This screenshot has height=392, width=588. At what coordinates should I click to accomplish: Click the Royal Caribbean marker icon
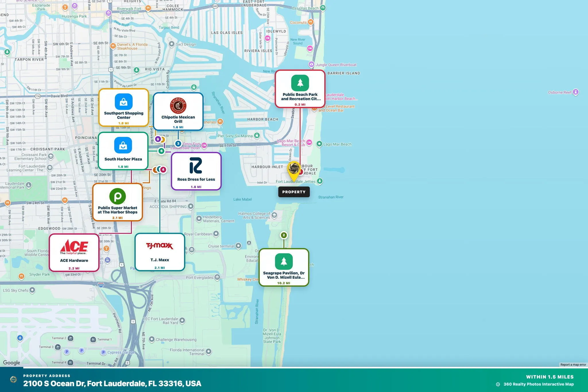click(x=216, y=234)
